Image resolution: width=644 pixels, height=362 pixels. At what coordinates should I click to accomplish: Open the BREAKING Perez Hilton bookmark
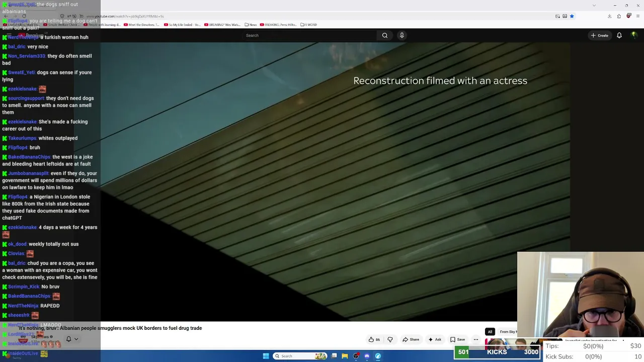pos(278,25)
